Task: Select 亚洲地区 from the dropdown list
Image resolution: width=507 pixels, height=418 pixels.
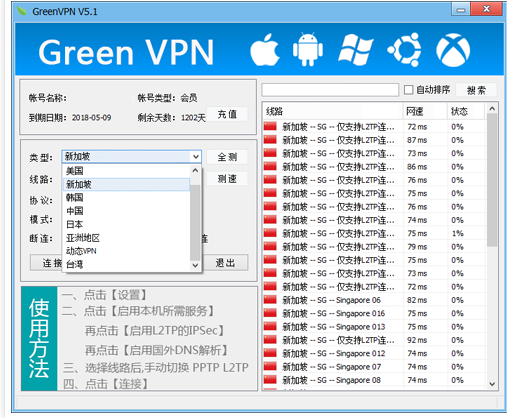Action: [127, 238]
